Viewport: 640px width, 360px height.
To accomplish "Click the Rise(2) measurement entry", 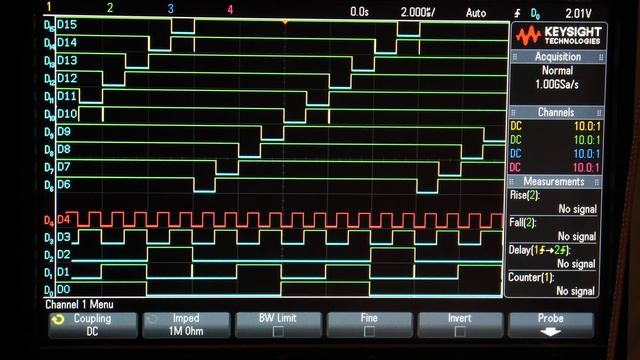I will (553, 202).
